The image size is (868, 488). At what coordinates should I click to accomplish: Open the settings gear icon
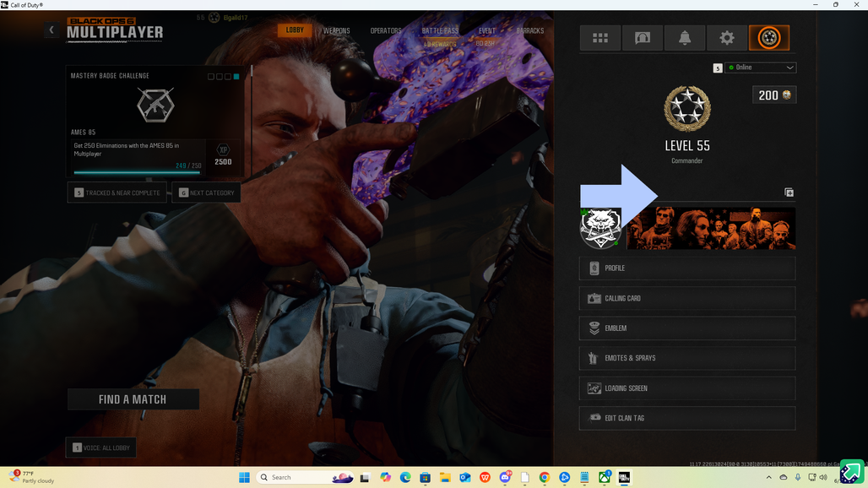[x=727, y=38]
